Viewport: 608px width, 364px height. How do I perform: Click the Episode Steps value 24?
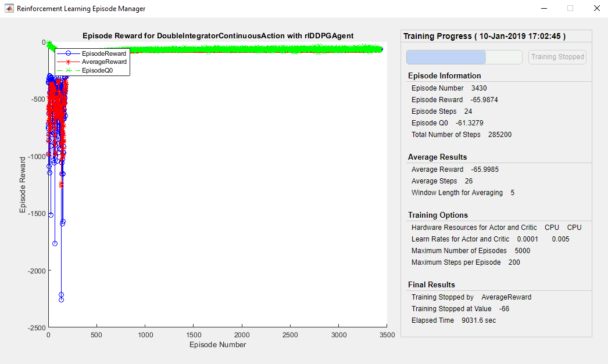[468, 111]
